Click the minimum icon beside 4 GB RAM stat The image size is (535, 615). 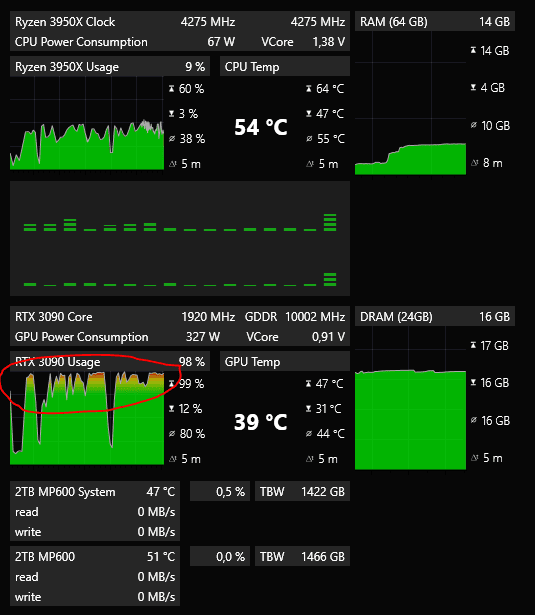[473, 87]
